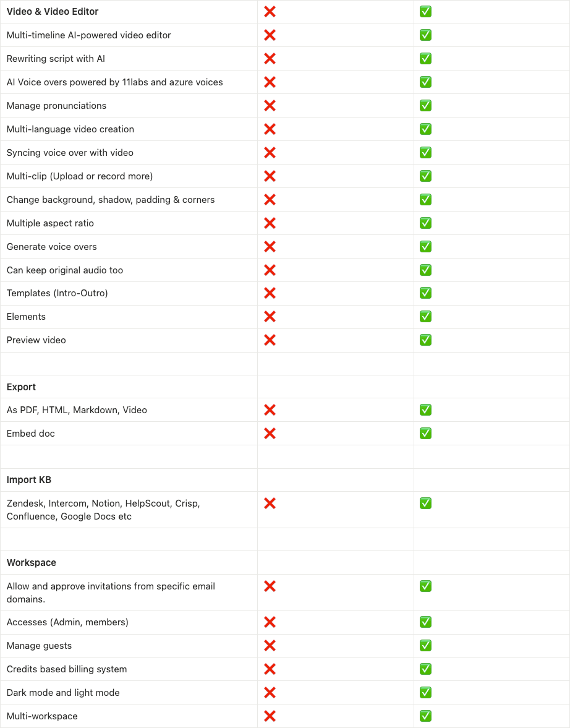Click the Syncing voice over with video label
This screenshot has height=728, width=570.
70,153
